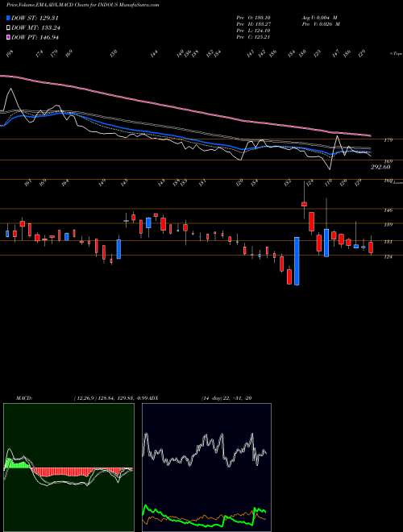Click the 292.60 price label

tap(380, 167)
